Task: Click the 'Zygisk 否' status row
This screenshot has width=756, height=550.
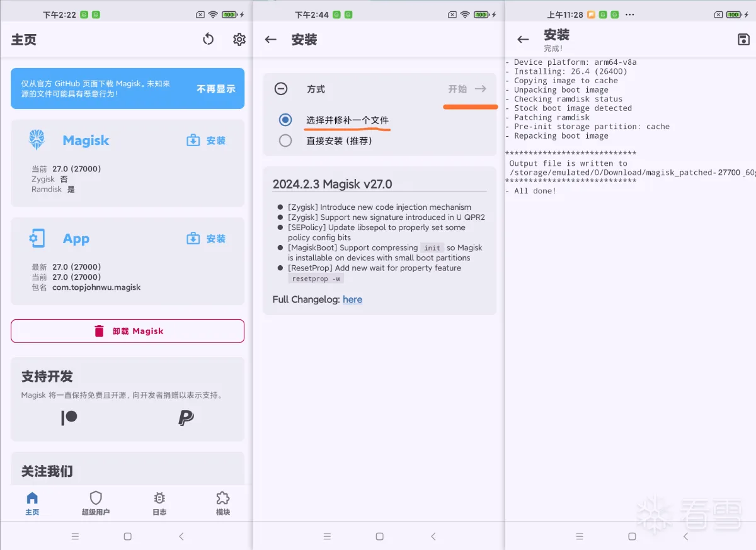Action: tap(50, 179)
